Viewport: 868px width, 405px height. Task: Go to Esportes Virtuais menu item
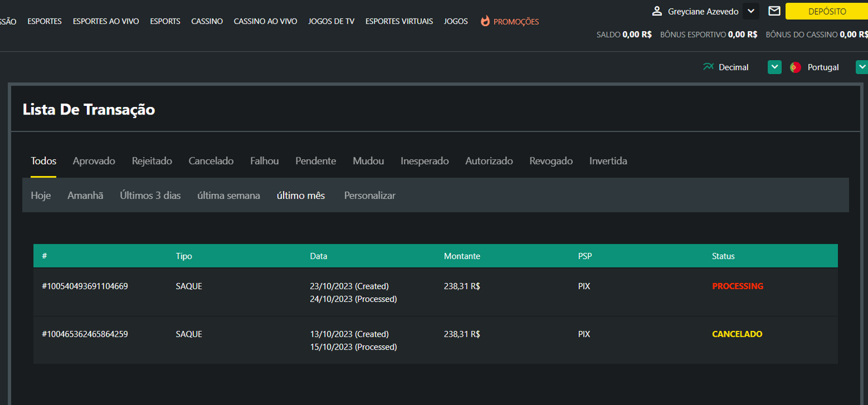(x=399, y=21)
